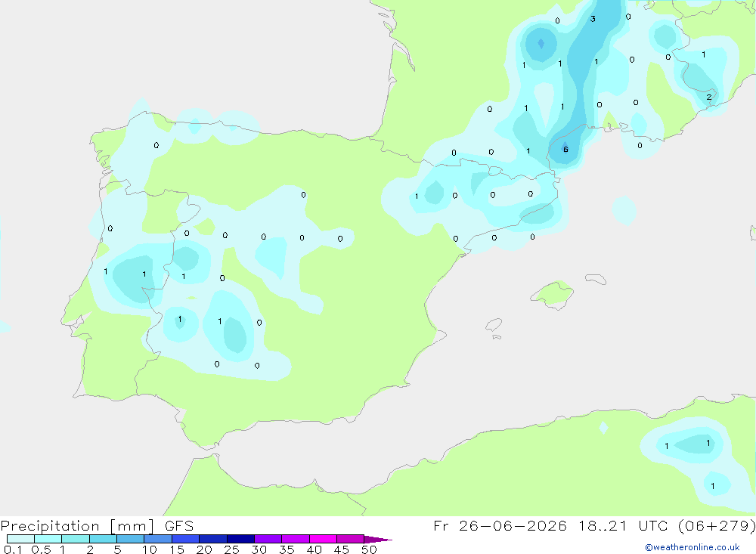Click the '2' precipitation value on the map

click(709, 97)
